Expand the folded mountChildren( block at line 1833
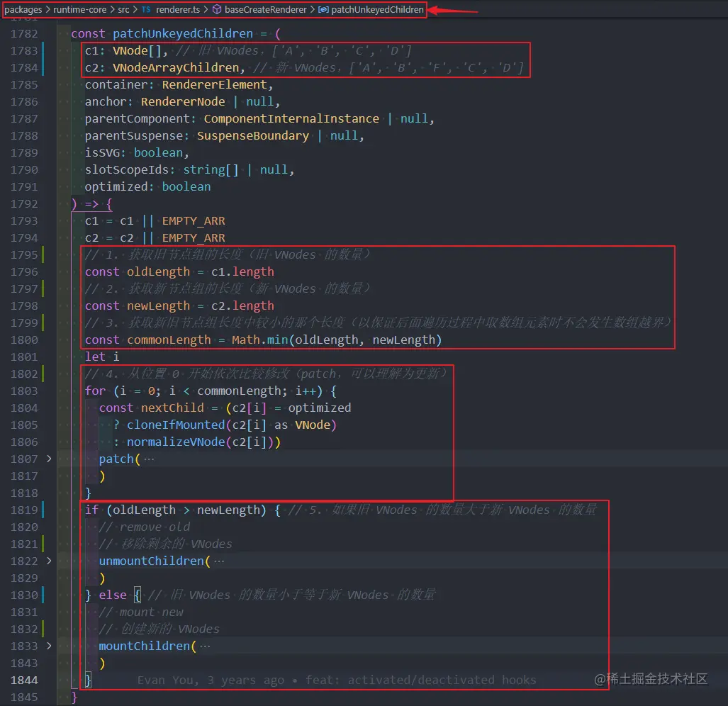728x706 pixels. pyautogui.click(x=49, y=646)
